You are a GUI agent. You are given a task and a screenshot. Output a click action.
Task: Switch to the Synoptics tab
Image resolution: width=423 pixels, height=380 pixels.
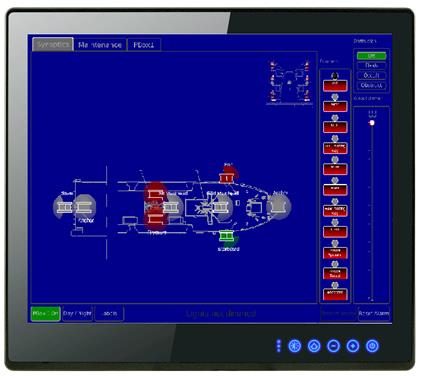[x=53, y=45]
